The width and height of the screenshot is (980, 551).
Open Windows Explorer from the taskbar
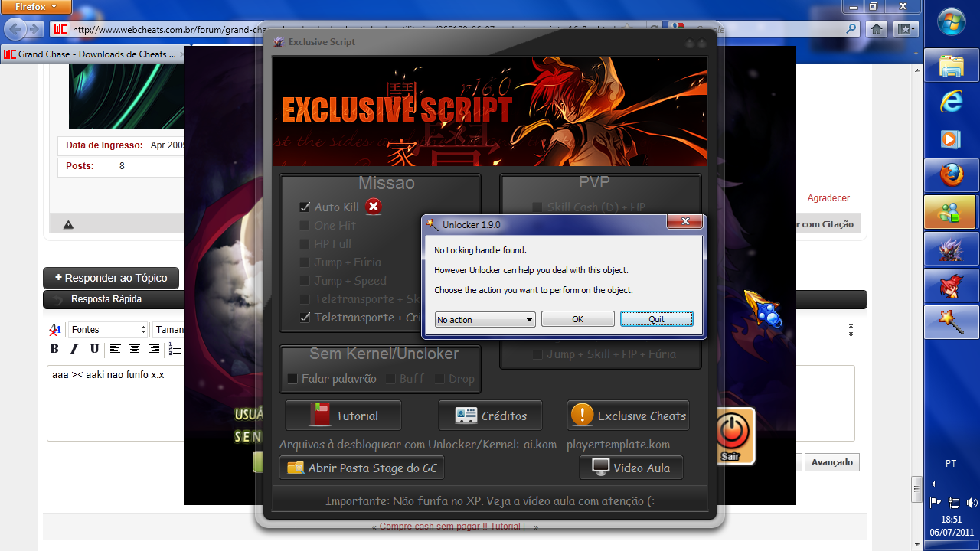pyautogui.click(x=952, y=65)
